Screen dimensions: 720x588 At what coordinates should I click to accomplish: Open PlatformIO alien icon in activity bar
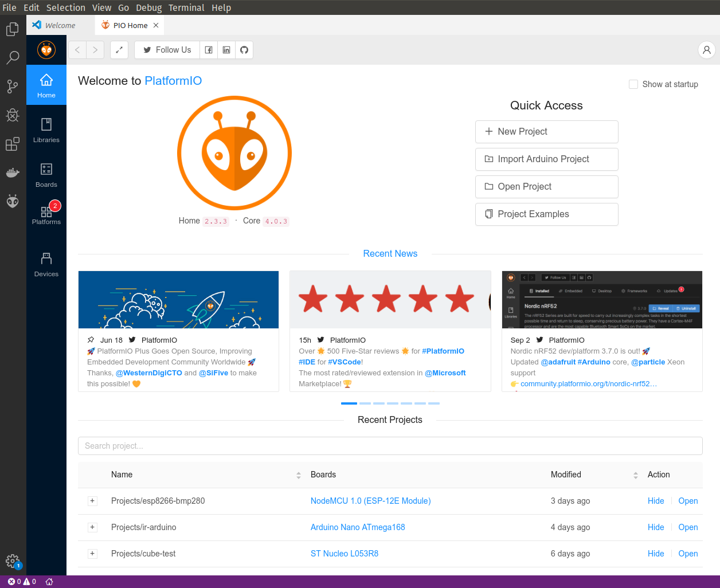pyautogui.click(x=13, y=201)
